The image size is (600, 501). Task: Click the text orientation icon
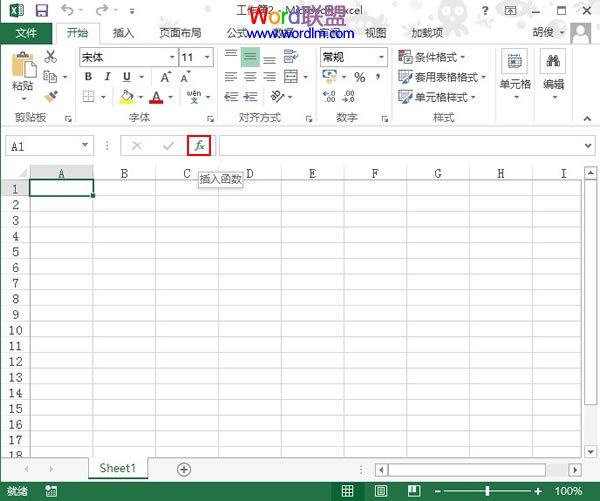click(x=277, y=96)
